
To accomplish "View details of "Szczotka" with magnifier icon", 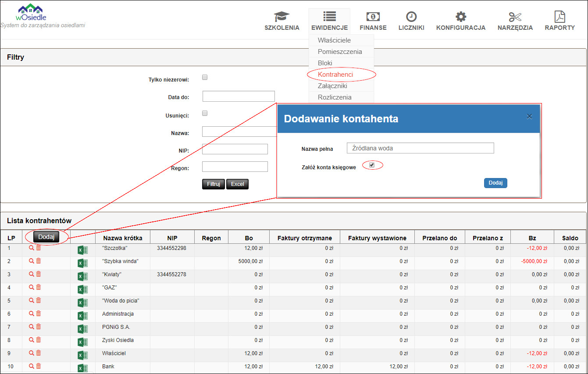I will tap(31, 248).
